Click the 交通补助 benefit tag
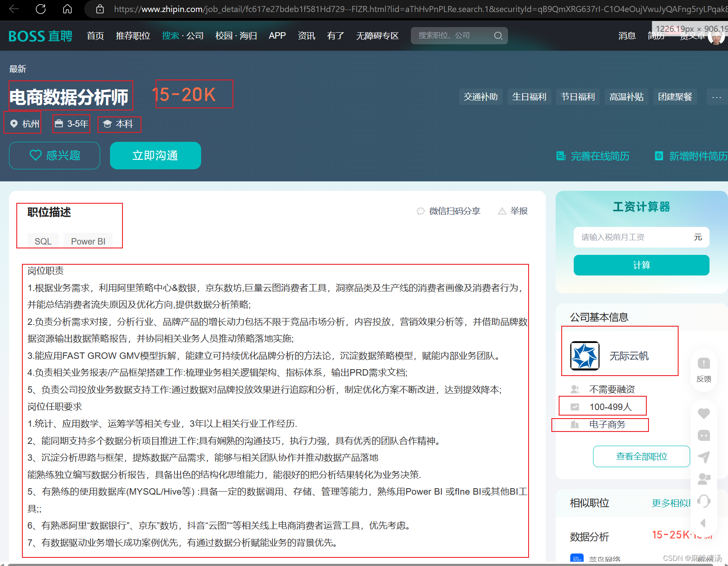Image resolution: width=728 pixels, height=566 pixels. click(481, 97)
